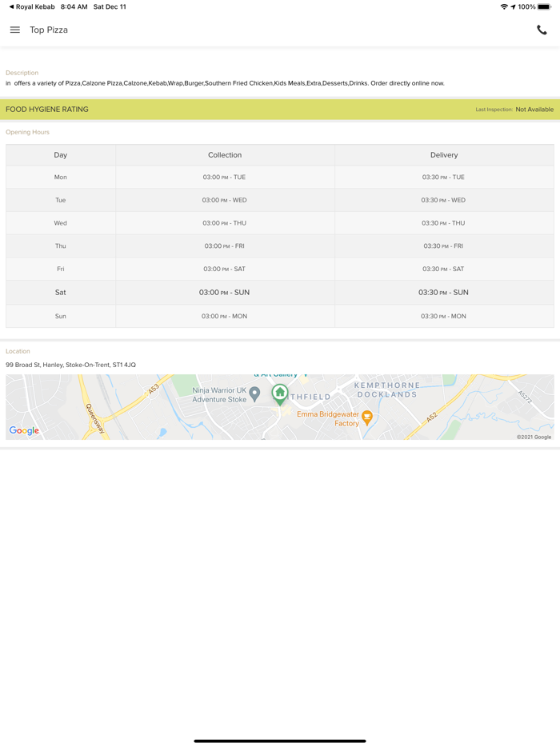560x747 pixels.
Task: Select the Wed row day cell
Action: [61, 223]
